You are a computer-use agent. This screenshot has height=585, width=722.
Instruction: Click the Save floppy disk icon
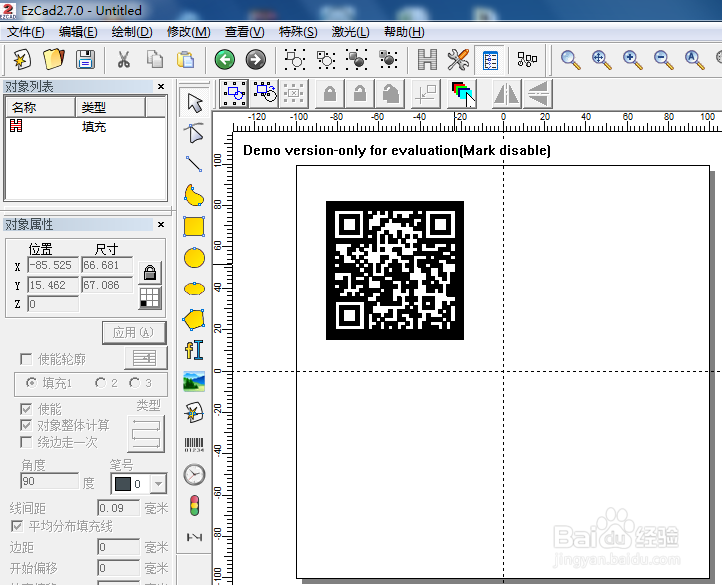point(85,59)
